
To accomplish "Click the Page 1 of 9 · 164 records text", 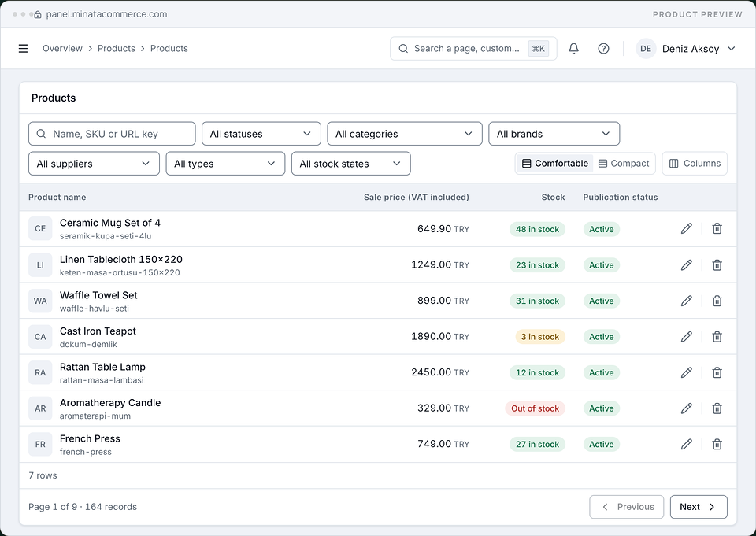I will pos(83,507).
